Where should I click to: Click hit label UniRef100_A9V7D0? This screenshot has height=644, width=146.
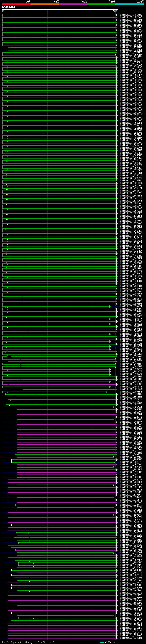(131, 309)
